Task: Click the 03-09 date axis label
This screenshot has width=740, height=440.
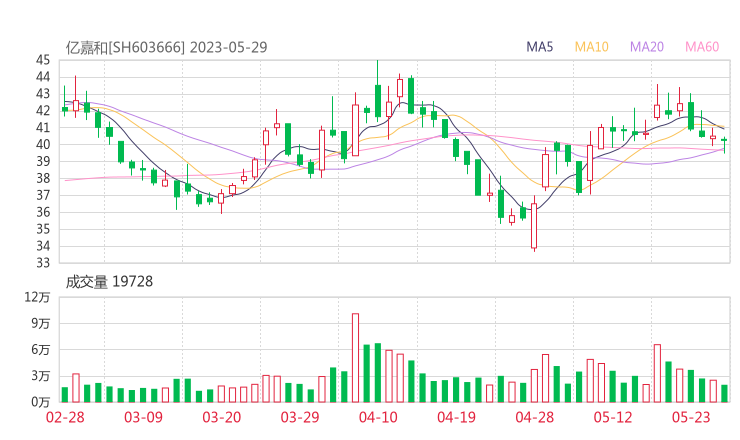Action: (x=143, y=417)
